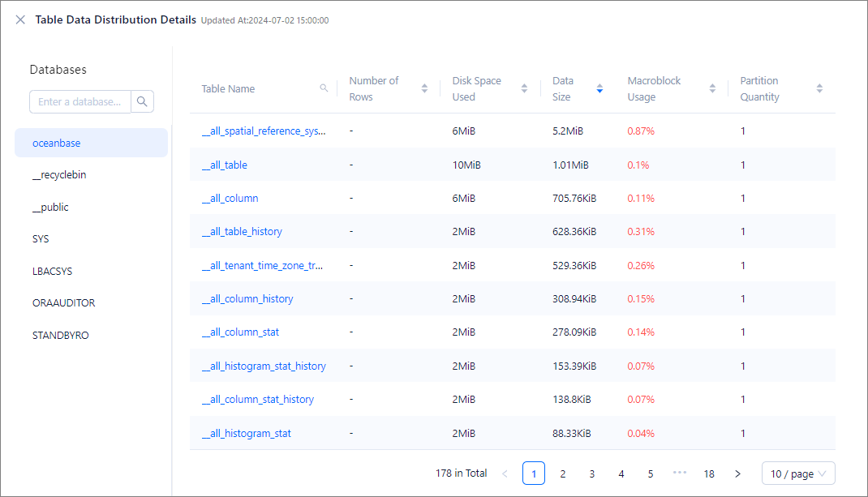This screenshot has width=868, height=497.
Task: Jump to last page 18
Action: [709, 473]
